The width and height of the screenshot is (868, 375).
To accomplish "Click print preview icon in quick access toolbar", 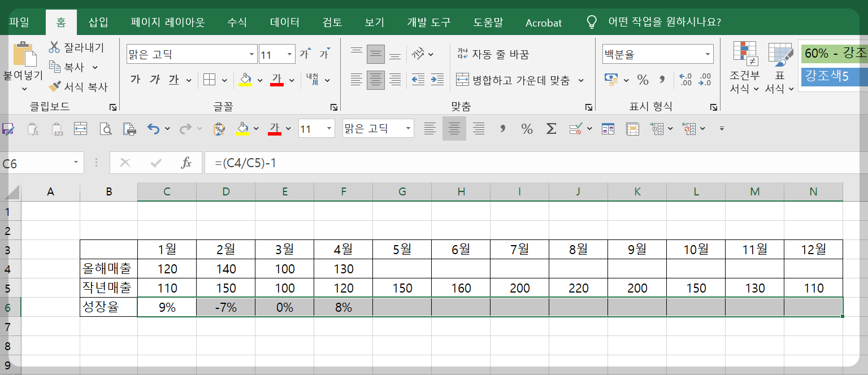I will [x=106, y=129].
